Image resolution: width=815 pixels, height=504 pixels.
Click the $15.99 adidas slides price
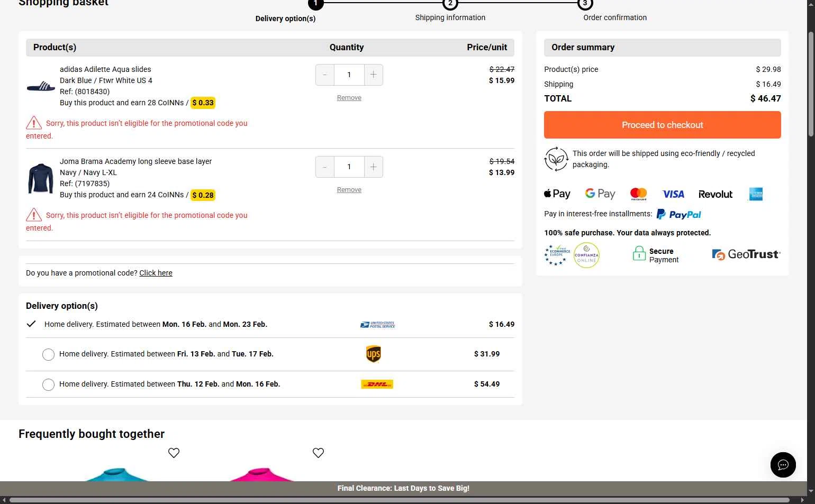click(x=502, y=80)
